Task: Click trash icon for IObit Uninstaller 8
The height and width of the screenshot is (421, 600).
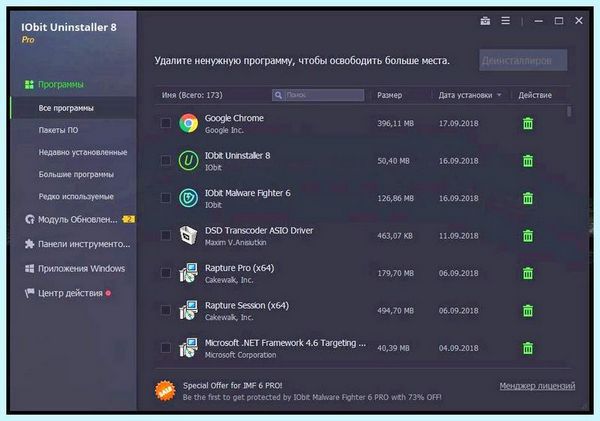Action: click(528, 161)
